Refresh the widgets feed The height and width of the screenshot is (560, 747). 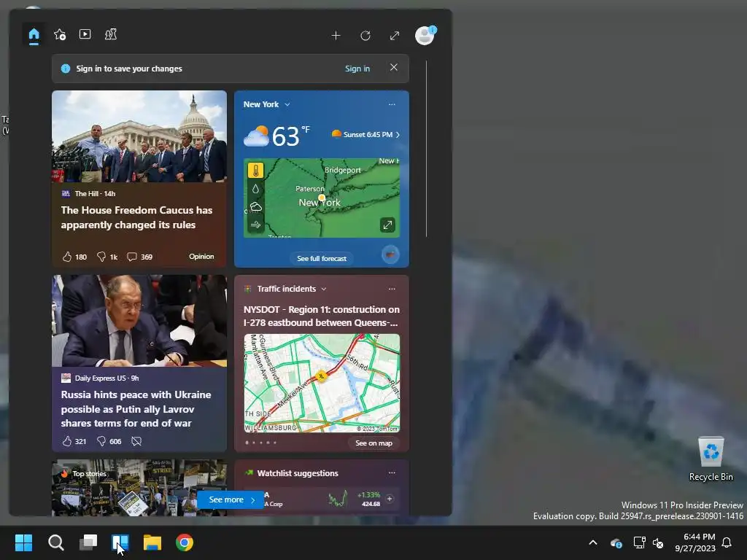(365, 36)
